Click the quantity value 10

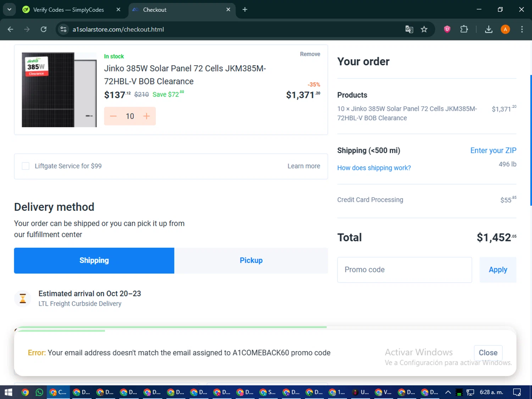tap(130, 116)
